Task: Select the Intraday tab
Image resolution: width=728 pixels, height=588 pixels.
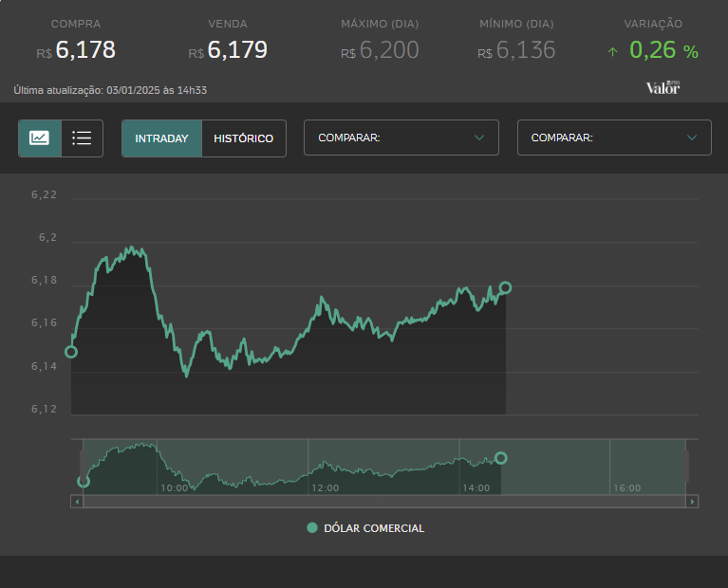Action: (x=161, y=138)
